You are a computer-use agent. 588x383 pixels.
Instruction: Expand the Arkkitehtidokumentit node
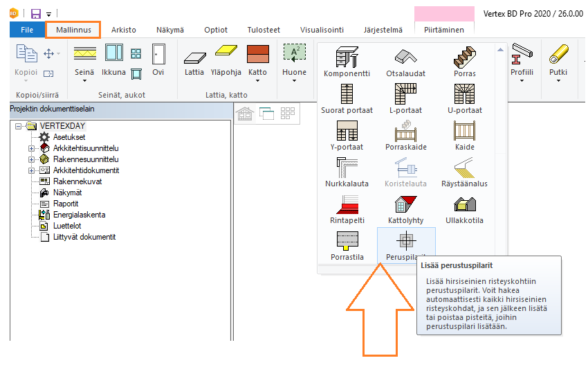(32, 170)
